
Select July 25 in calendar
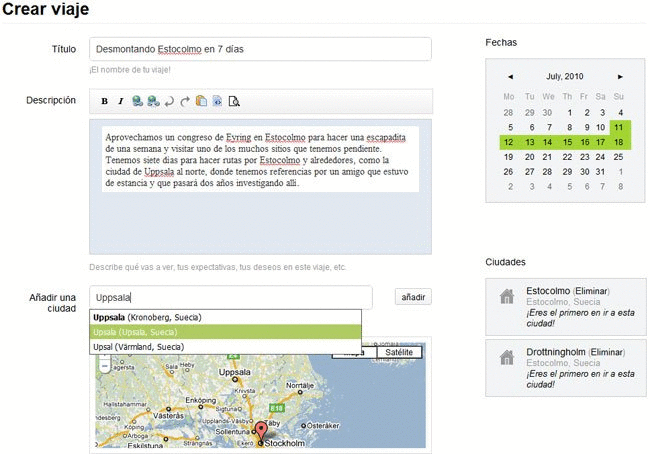618,157
